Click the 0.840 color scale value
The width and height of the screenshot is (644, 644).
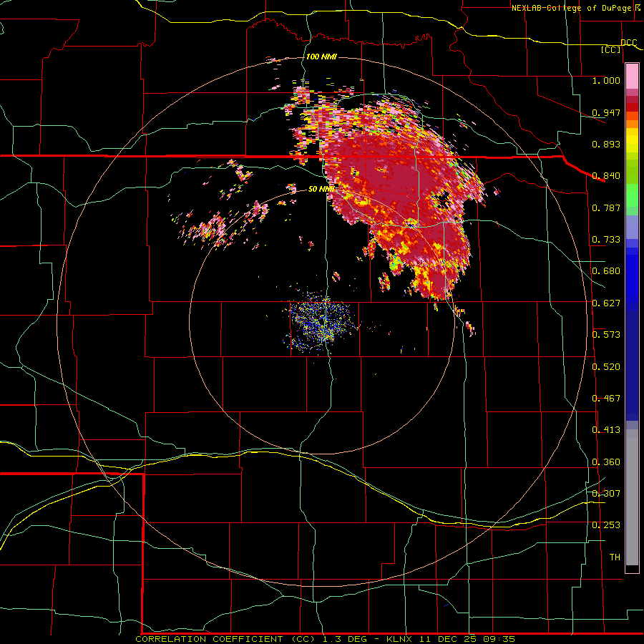coord(606,176)
